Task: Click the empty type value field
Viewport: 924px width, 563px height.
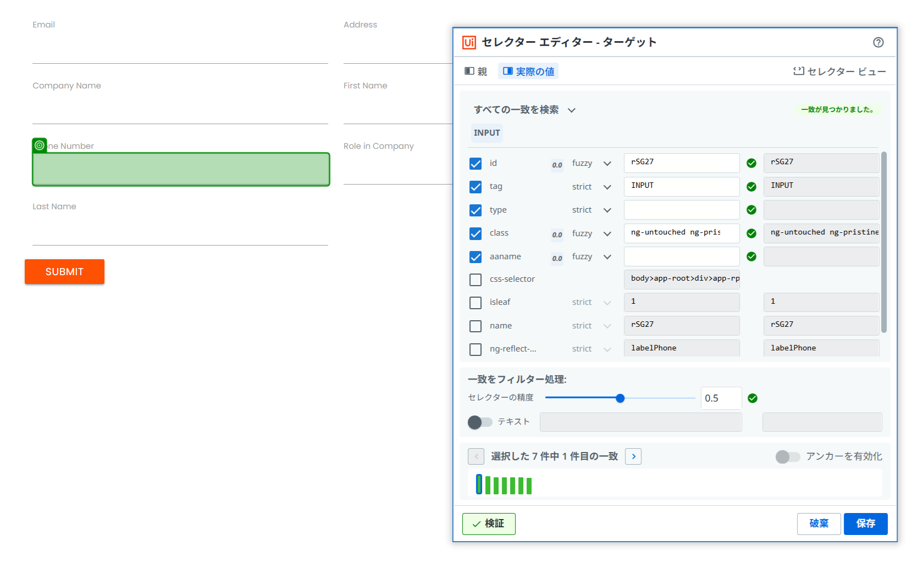Action: (x=682, y=210)
